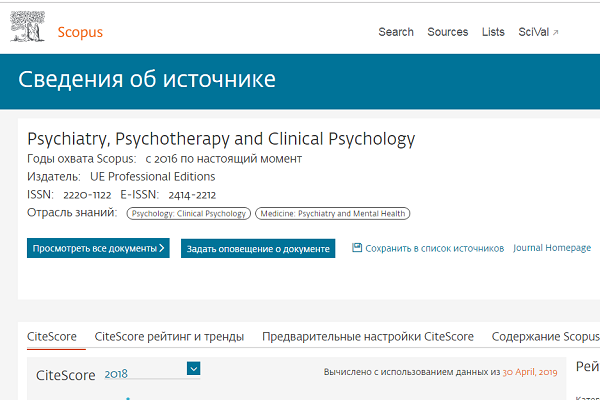Go to Sources in top navigation

click(x=448, y=32)
